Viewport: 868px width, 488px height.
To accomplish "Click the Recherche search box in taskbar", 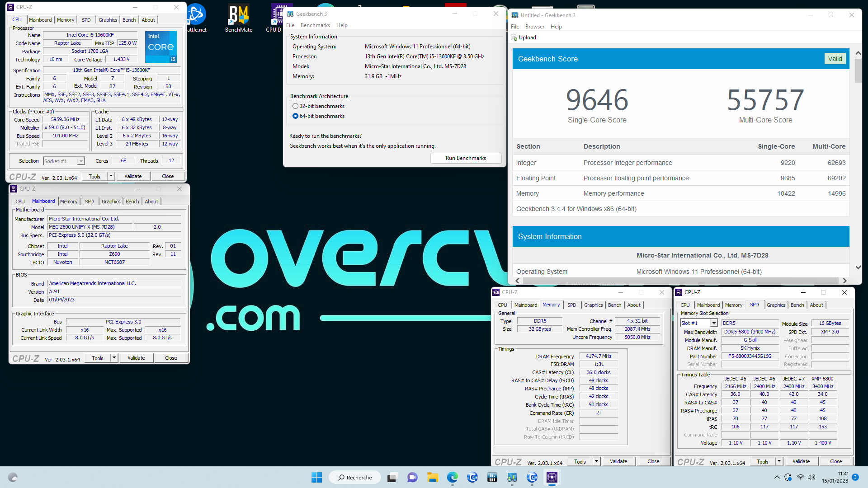I will coord(355,477).
